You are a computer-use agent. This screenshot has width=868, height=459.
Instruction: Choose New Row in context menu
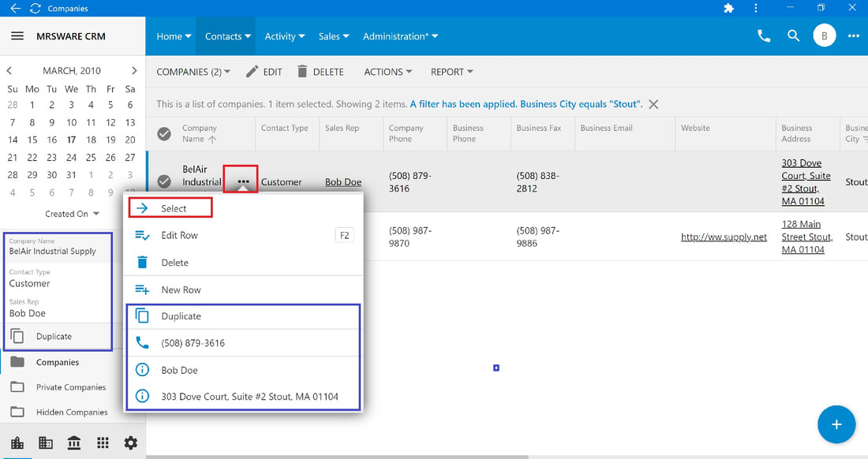tap(244, 289)
